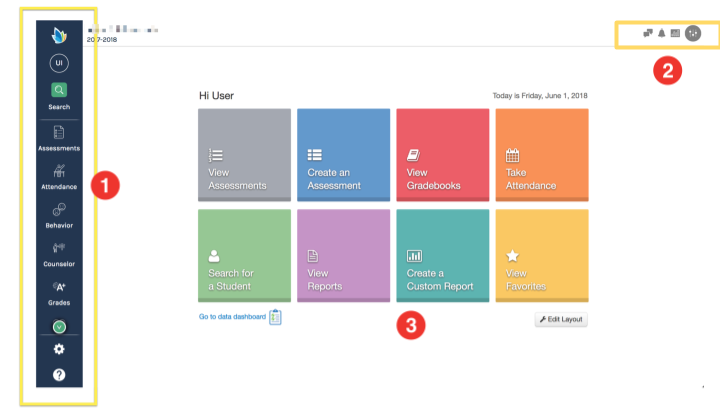Open the Create a Custom Report tile
The height and width of the screenshot is (418, 720).
click(440, 255)
